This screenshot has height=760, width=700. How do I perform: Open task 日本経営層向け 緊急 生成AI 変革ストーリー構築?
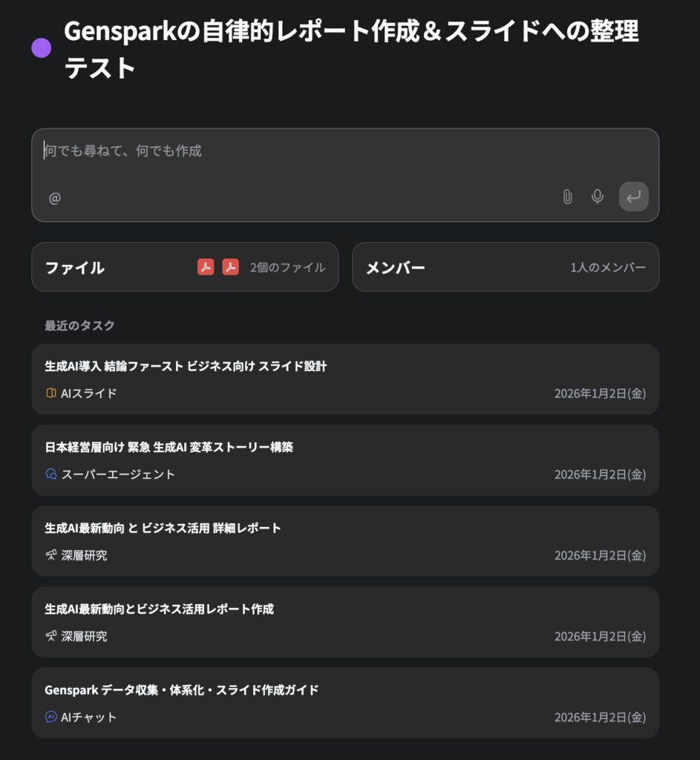click(169, 447)
